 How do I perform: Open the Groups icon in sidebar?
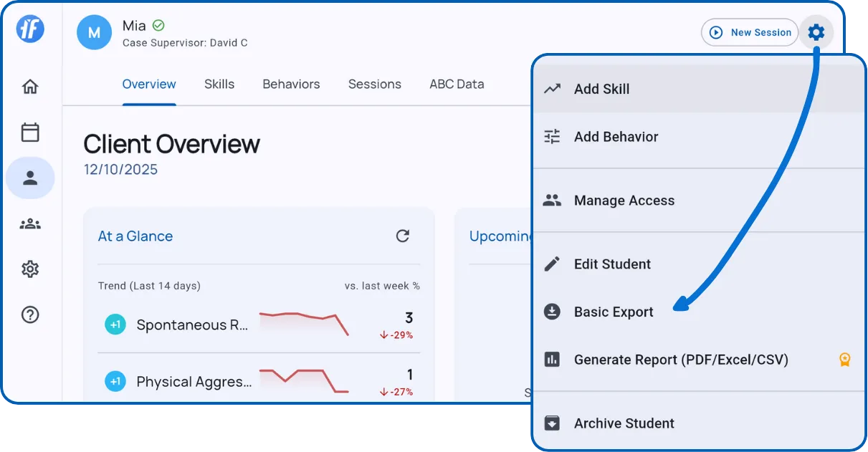[x=30, y=224]
